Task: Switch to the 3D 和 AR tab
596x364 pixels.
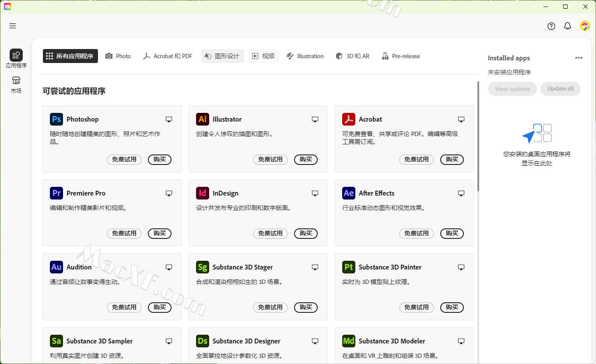Action: [353, 56]
